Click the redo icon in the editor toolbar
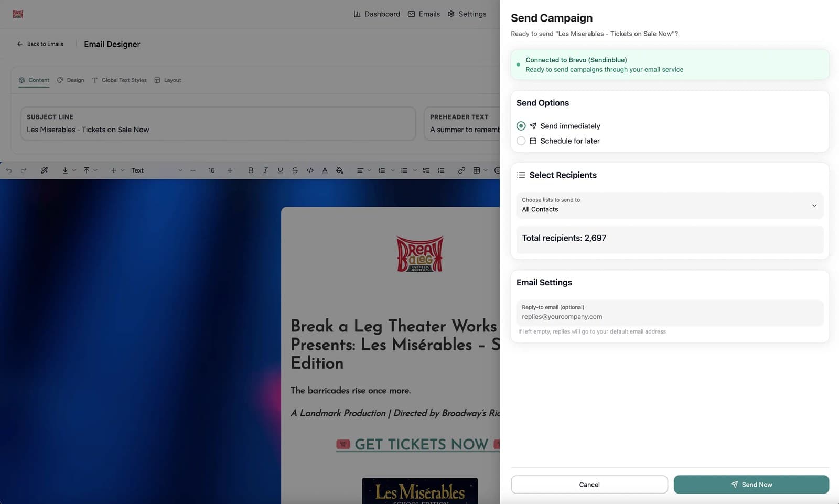Viewport: 839px width, 504px height. click(24, 170)
